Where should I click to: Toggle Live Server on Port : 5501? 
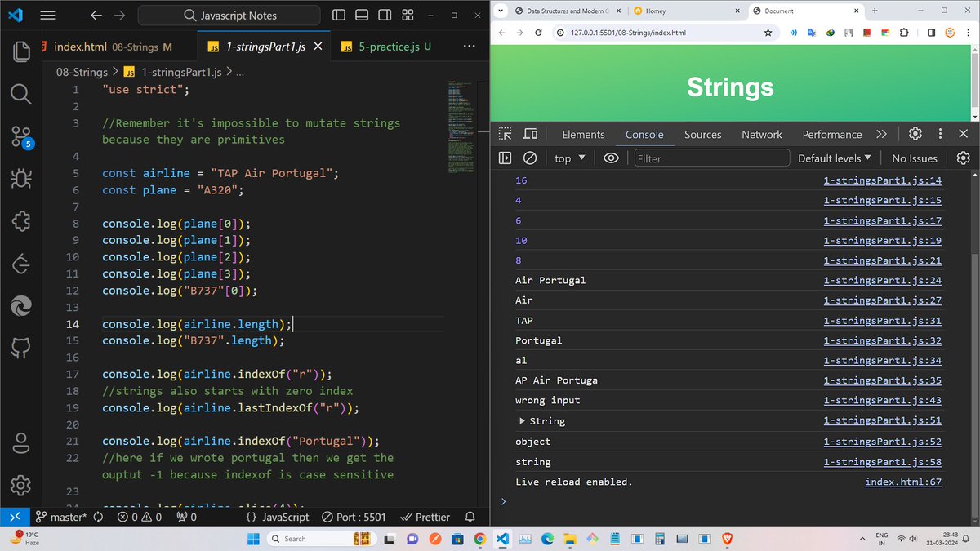(x=354, y=517)
